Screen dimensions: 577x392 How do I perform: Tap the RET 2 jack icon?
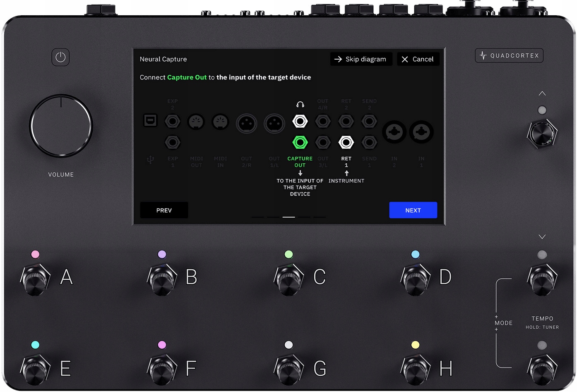point(346,122)
